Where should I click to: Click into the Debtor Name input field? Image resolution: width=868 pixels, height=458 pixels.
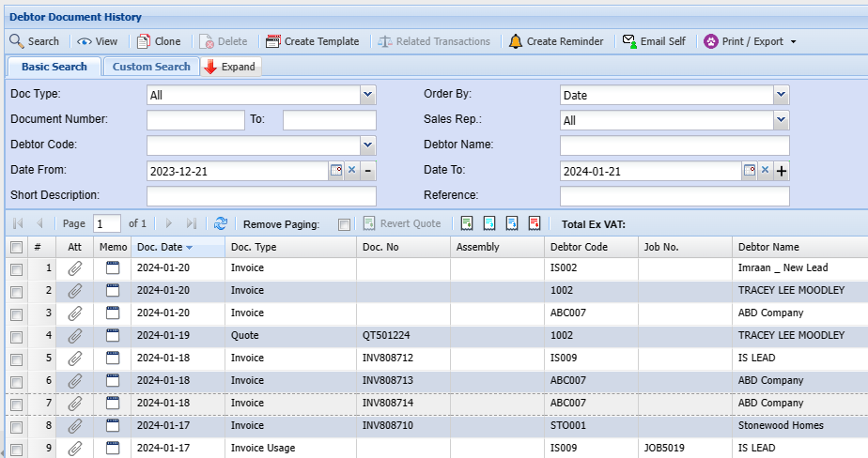point(674,145)
